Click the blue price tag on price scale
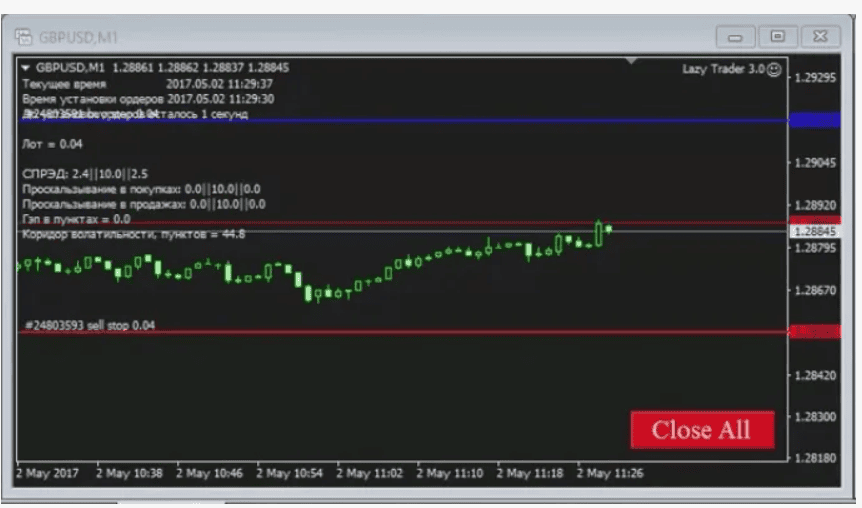The width and height of the screenshot is (862, 508). point(815,120)
